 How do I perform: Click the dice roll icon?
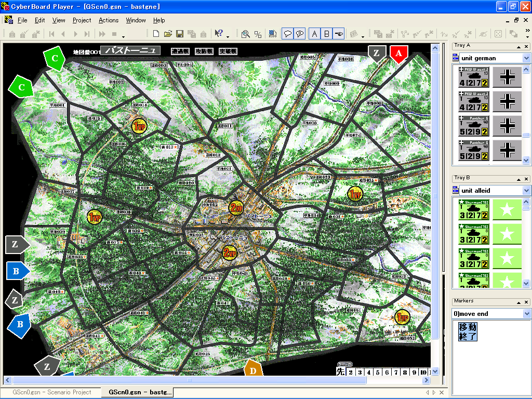[498, 34]
